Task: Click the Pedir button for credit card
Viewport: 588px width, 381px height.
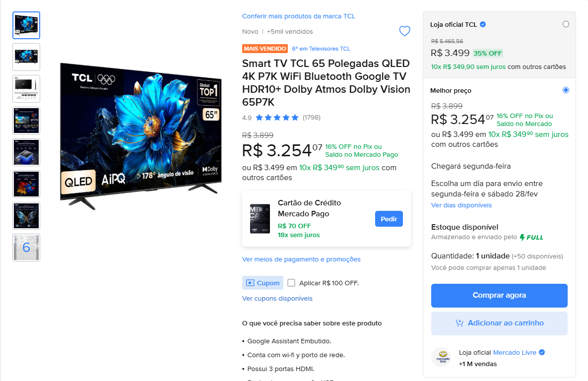Action: pyautogui.click(x=389, y=219)
